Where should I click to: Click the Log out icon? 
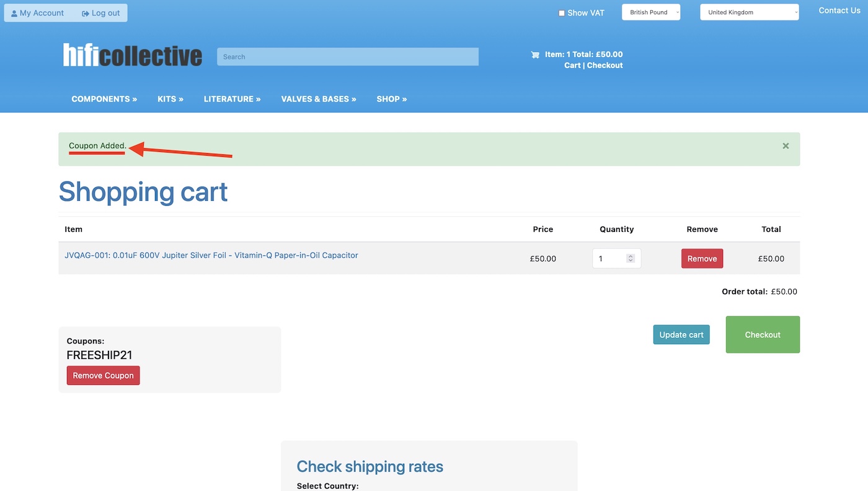coord(84,12)
